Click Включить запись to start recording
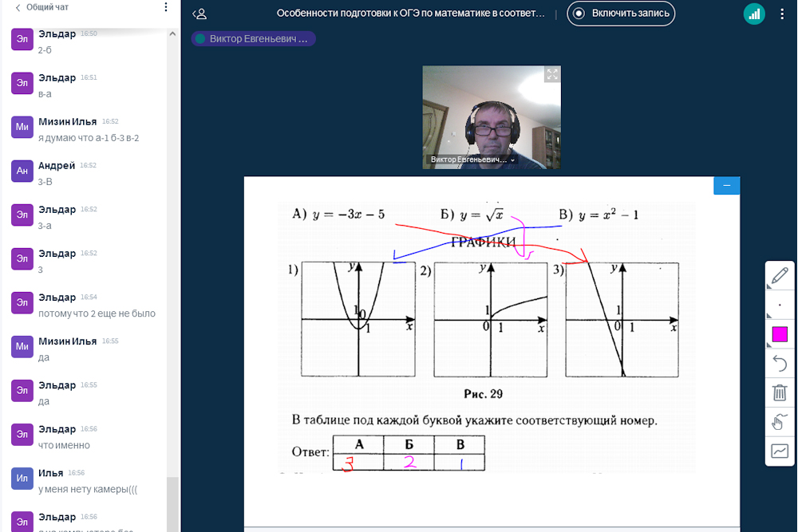 point(621,14)
